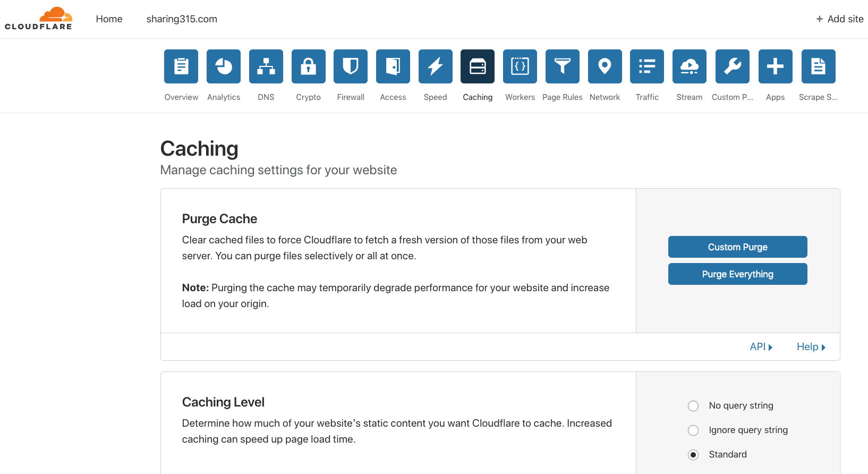Click the Analytics tab label

224,97
